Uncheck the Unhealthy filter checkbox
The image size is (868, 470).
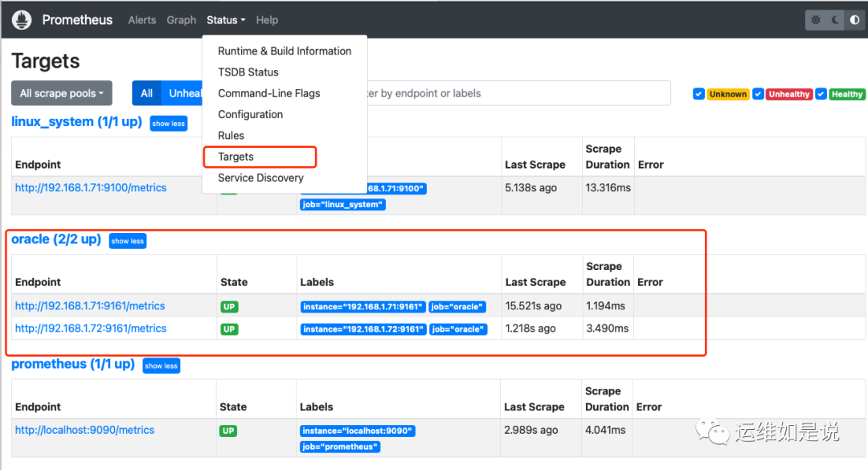coord(758,94)
